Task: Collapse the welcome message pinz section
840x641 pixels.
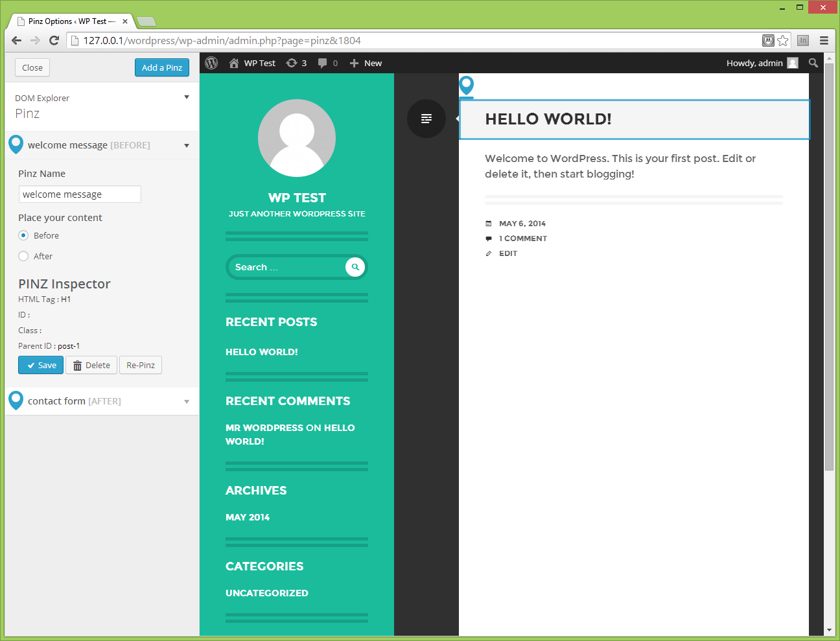Action: pyautogui.click(x=187, y=145)
